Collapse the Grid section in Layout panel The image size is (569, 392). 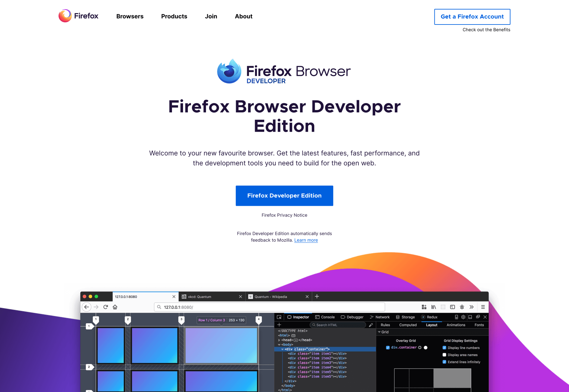pyautogui.click(x=379, y=332)
